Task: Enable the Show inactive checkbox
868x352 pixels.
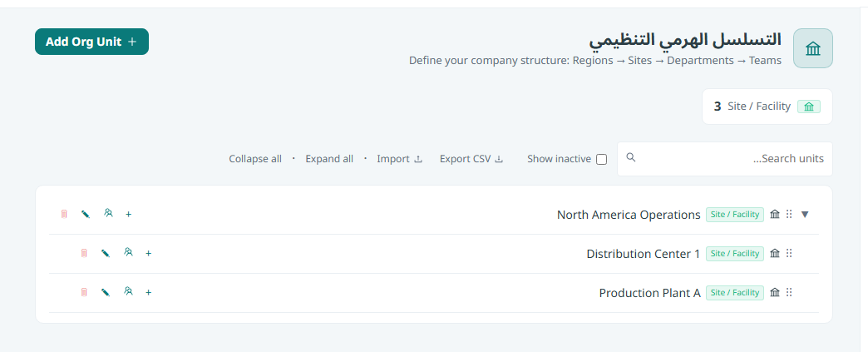Action: [602, 160]
